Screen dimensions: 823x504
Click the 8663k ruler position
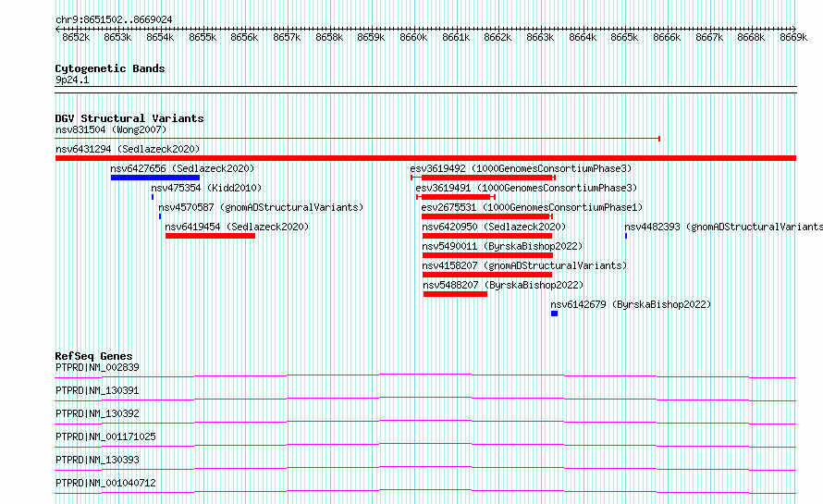tap(539, 37)
